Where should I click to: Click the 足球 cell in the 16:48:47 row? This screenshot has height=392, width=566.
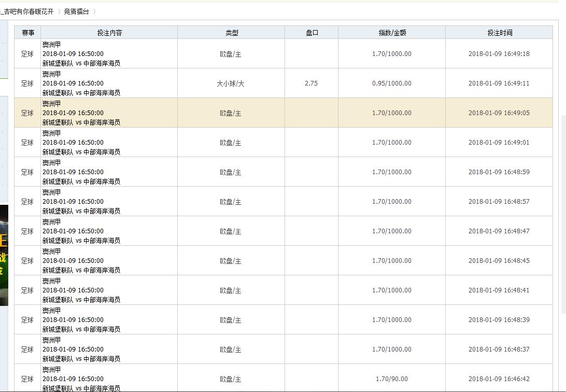(x=27, y=231)
